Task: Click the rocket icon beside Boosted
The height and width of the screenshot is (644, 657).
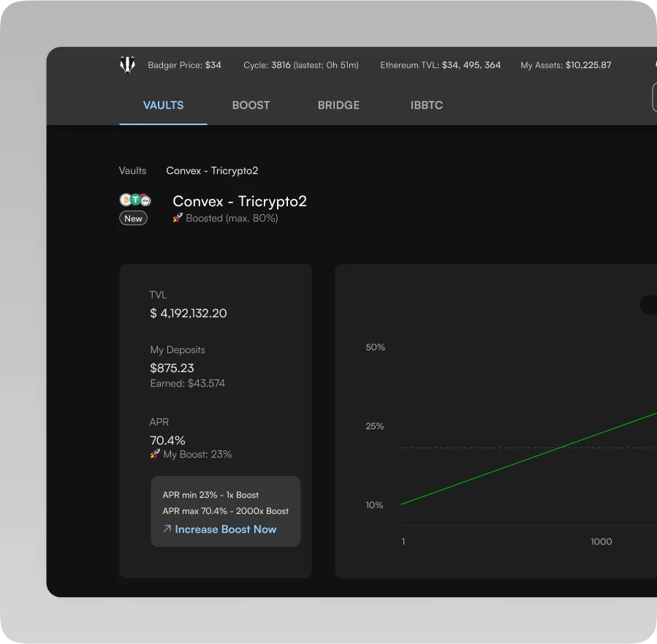Action: pos(178,218)
